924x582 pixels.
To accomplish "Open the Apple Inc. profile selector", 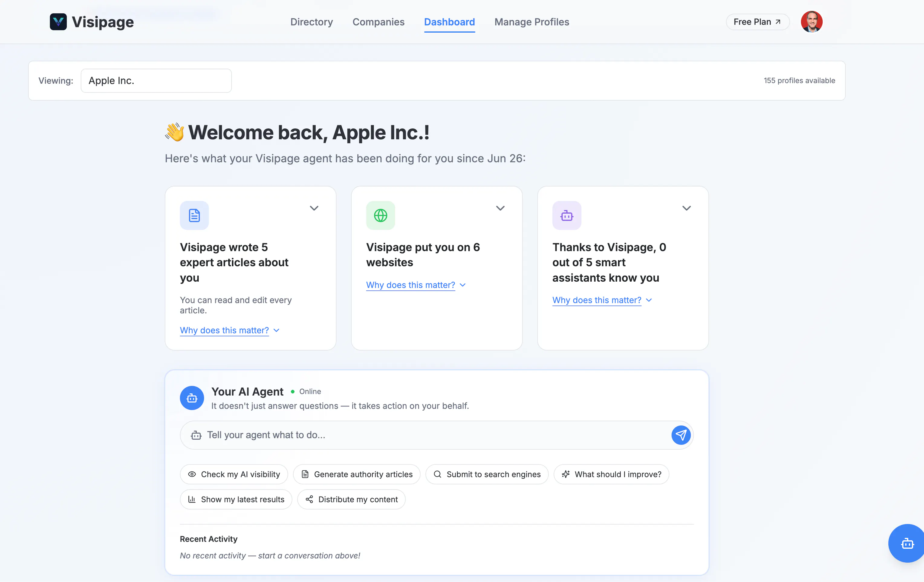I will 156,80.
